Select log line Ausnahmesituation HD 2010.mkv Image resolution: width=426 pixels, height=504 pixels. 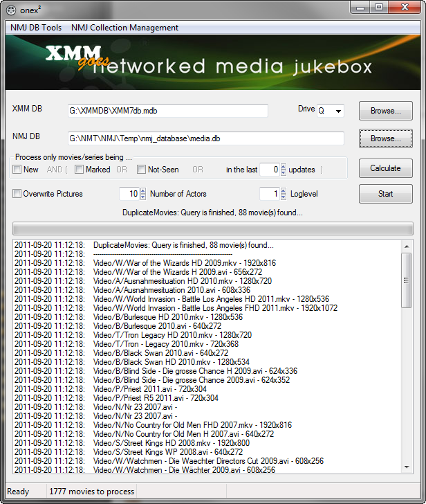click(183, 281)
